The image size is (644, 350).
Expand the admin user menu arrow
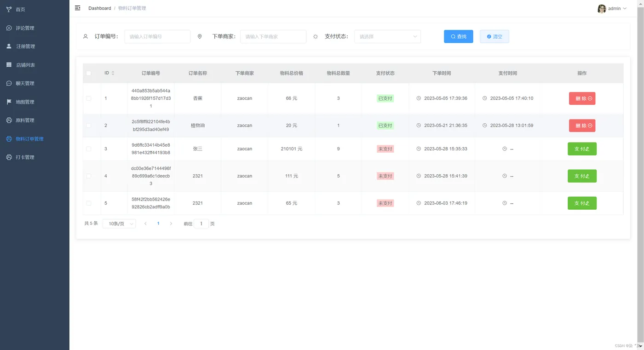(x=625, y=9)
